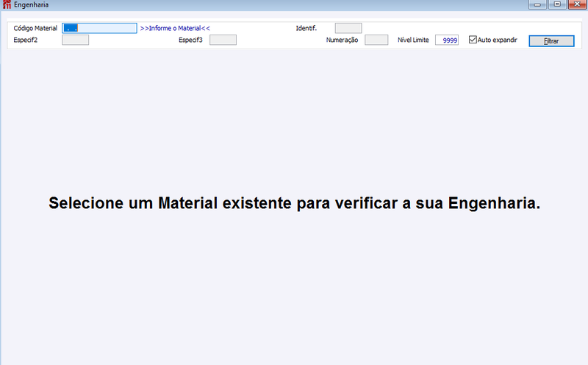Activate the Numeração field

click(376, 40)
